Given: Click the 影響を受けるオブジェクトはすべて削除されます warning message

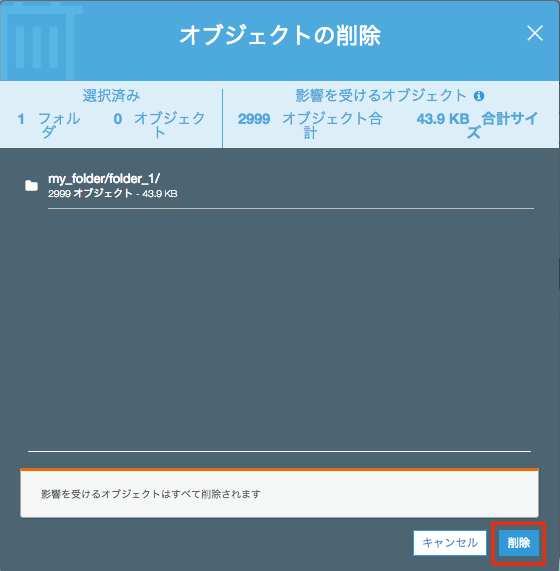Looking at the screenshot, I should click(151, 494).
